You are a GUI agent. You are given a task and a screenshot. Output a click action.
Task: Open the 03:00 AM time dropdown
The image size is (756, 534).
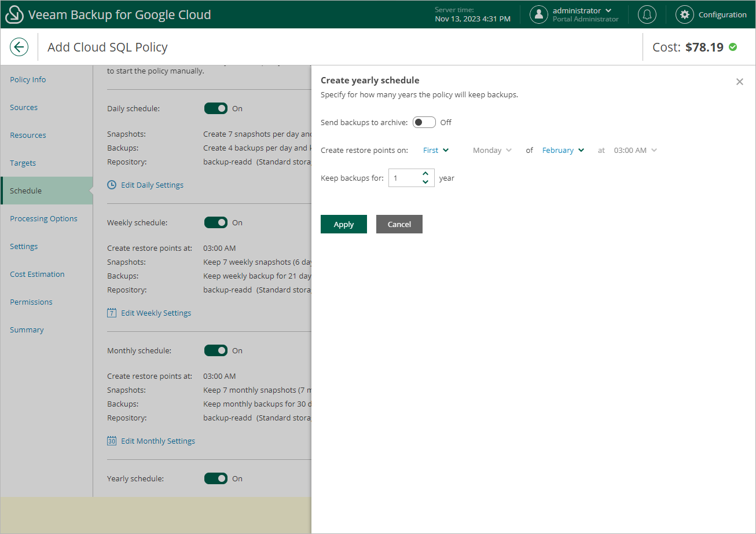636,150
